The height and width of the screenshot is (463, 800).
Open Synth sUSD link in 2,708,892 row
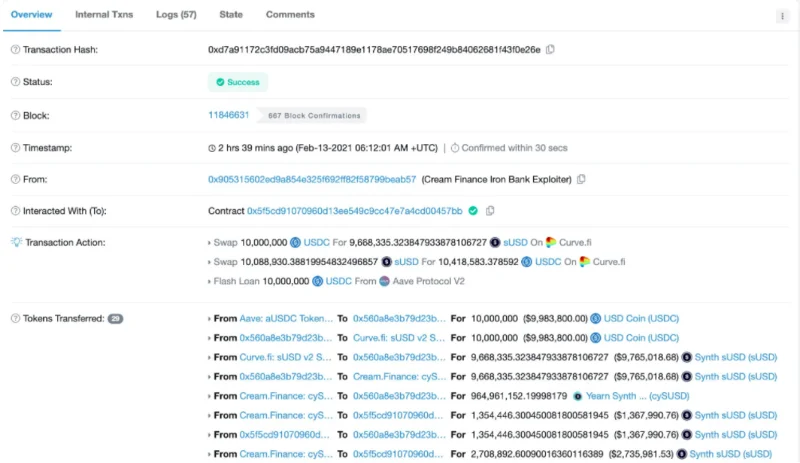pos(731,454)
